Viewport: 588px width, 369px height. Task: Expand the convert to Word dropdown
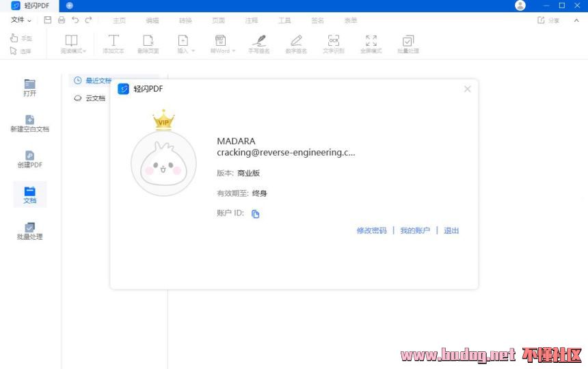(x=234, y=51)
